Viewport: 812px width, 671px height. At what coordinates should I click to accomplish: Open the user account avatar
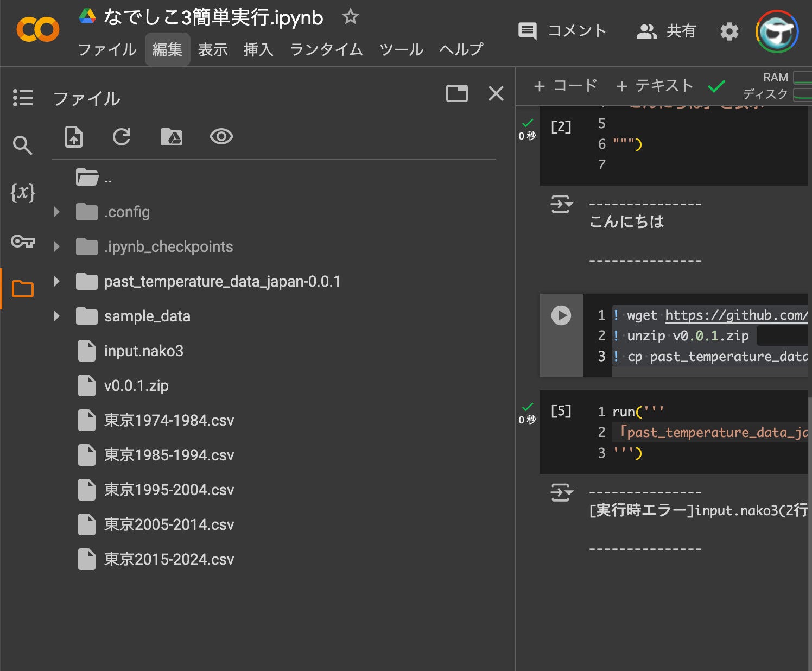pos(777,31)
